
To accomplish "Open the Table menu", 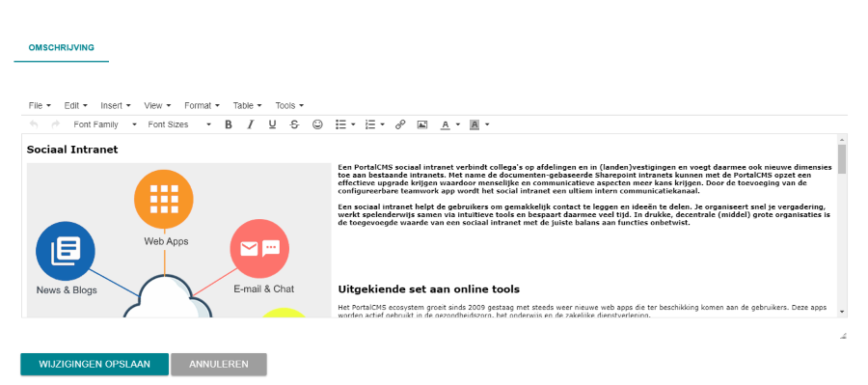I will pyautogui.click(x=248, y=105).
